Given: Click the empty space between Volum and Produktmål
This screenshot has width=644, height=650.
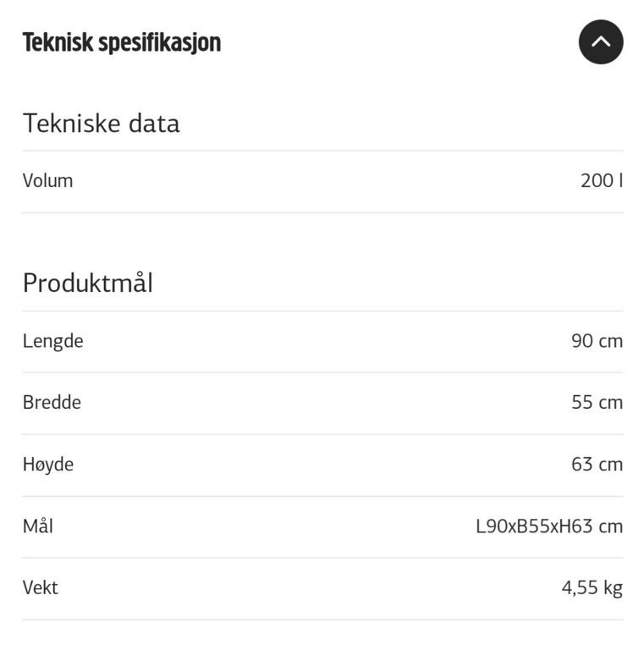Looking at the screenshot, I should (322, 241).
